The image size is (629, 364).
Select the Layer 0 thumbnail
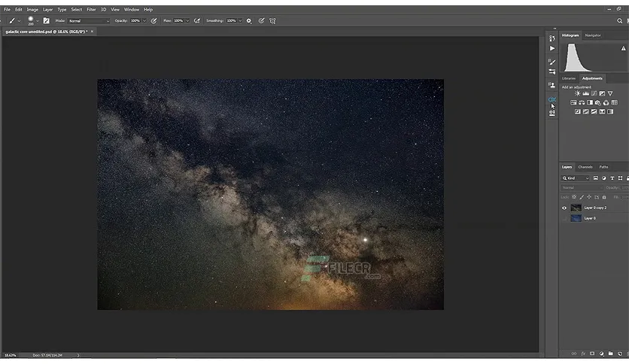576,219
